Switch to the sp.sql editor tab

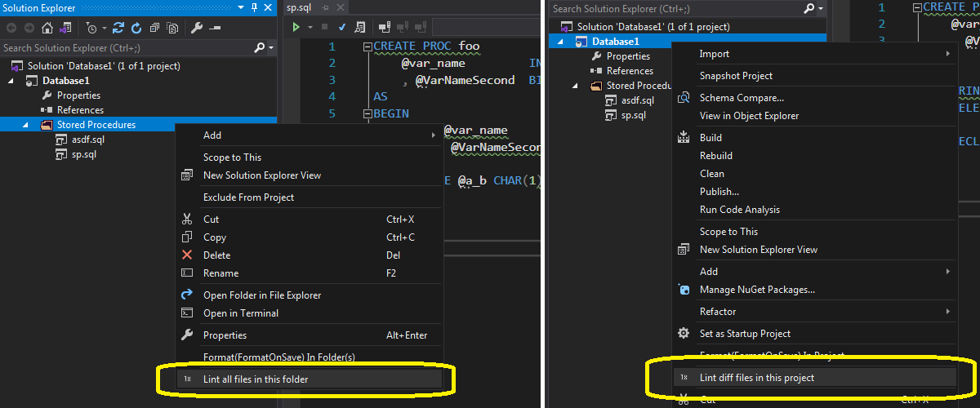point(298,7)
